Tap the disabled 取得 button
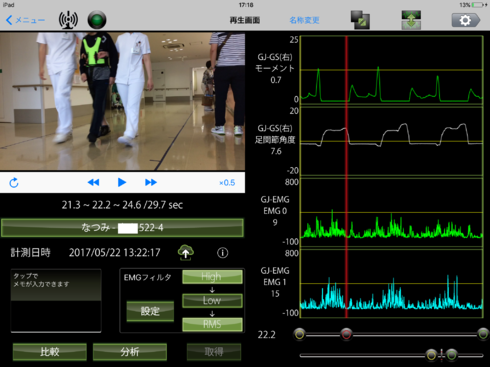 (x=214, y=352)
